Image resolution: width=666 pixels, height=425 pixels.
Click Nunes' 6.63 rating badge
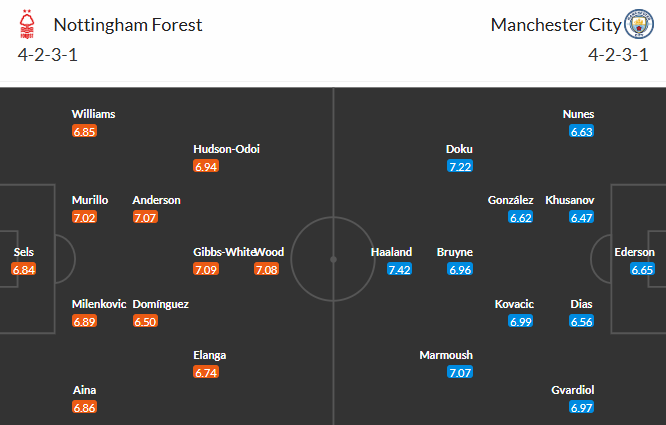click(582, 131)
